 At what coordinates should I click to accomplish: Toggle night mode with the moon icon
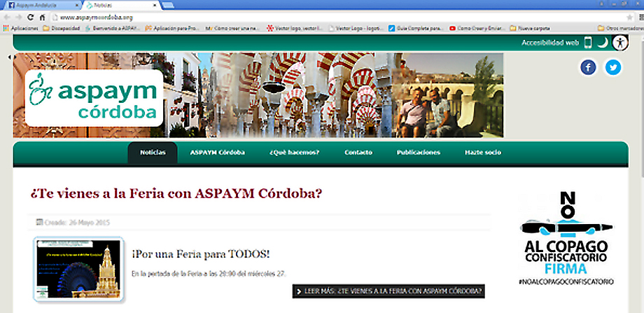pyautogui.click(x=603, y=43)
